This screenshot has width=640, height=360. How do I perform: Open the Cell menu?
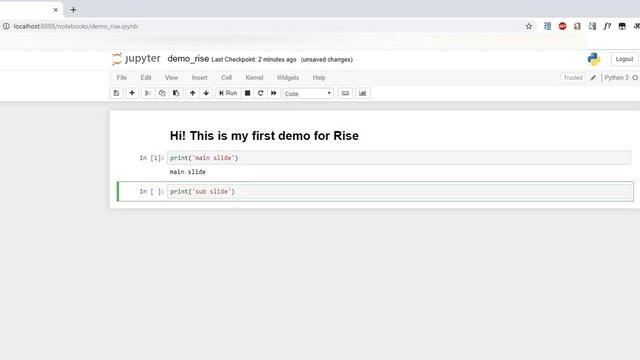[x=226, y=78]
